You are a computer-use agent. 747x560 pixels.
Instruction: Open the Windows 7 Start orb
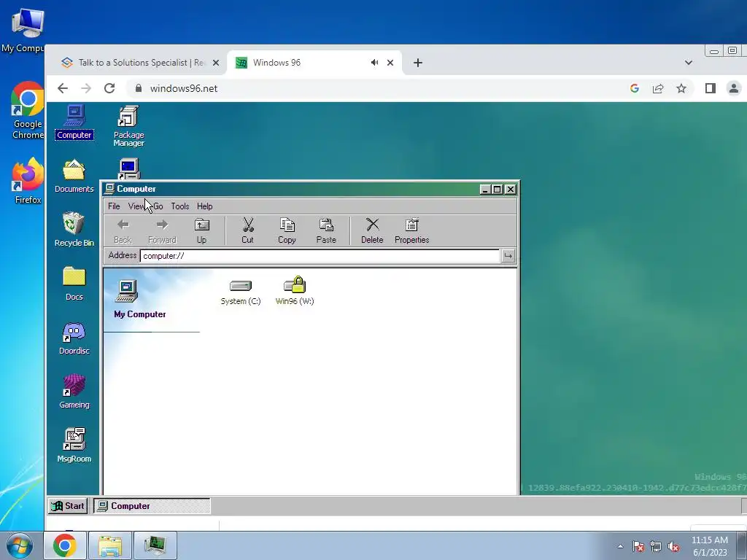point(19,545)
